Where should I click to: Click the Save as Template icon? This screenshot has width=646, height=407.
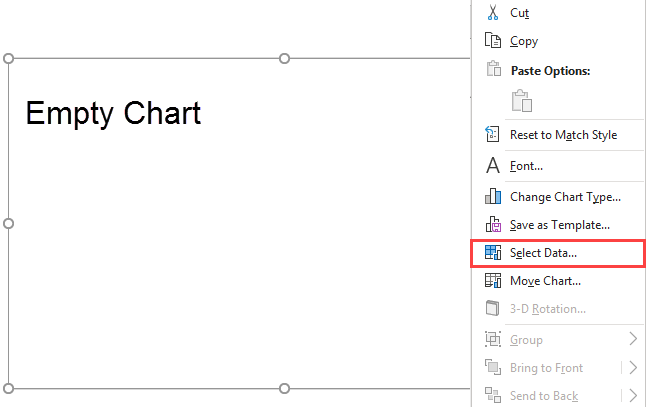(492, 225)
